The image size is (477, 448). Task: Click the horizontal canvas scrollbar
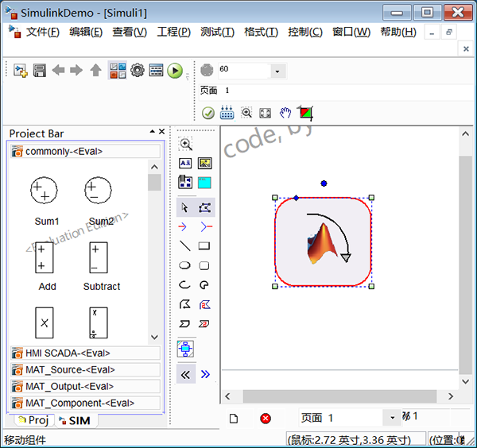pyautogui.click(x=334, y=396)
